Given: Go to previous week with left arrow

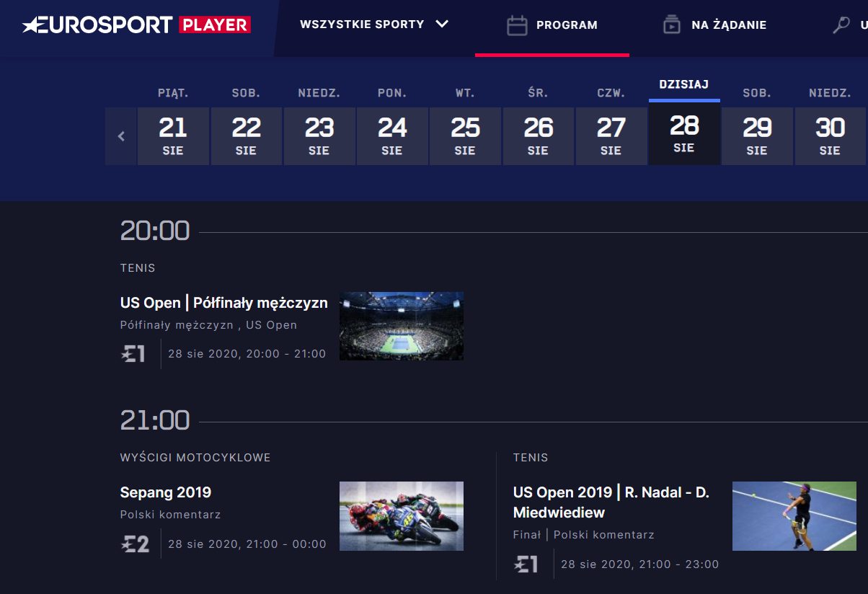Looking at the screenshot, I should point(121,136).
